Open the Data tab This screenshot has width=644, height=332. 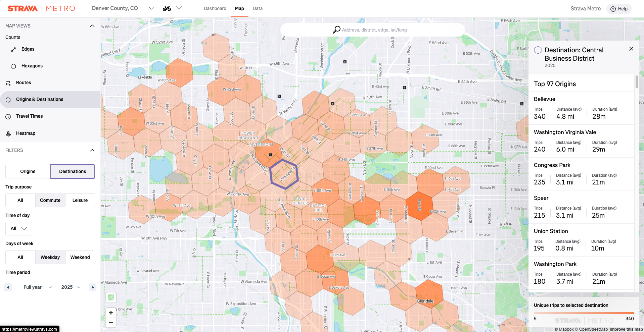click(x=258, y=8)
